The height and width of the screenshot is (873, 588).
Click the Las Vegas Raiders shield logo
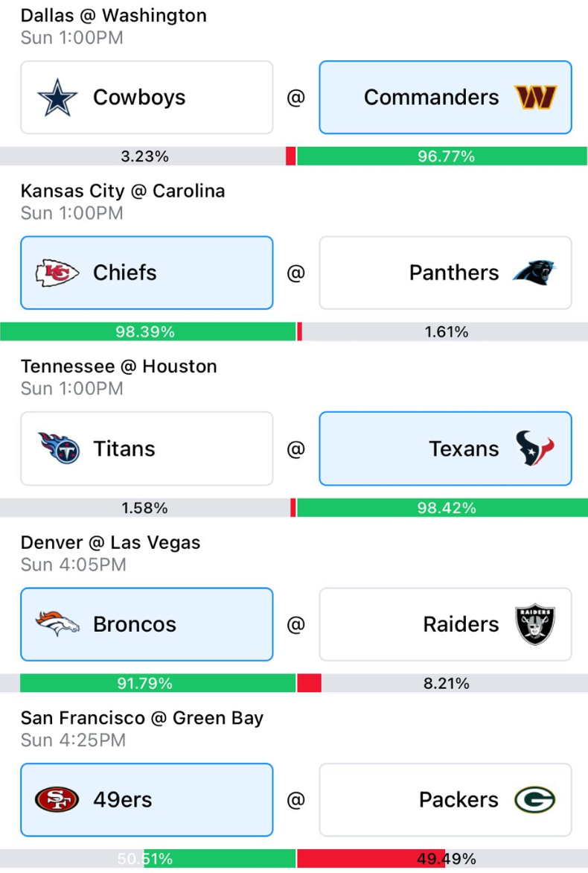[535, 624]
